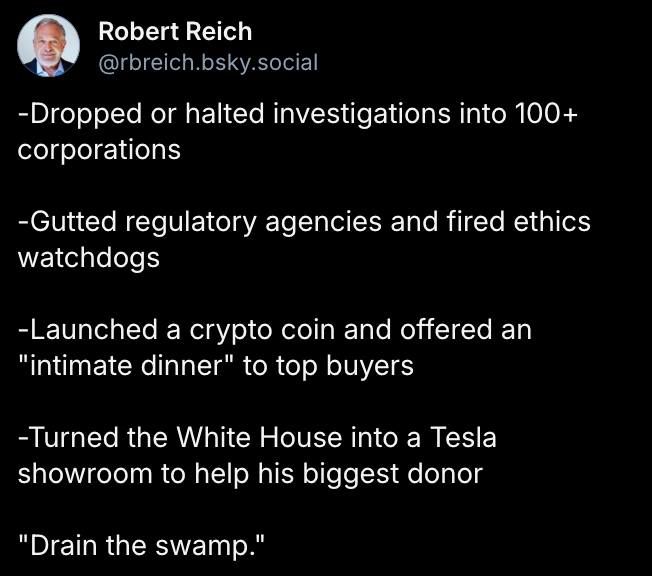Screen dimensions: 652x576
Task: Click the word "investigations" in the post
Action: point(362,114)
